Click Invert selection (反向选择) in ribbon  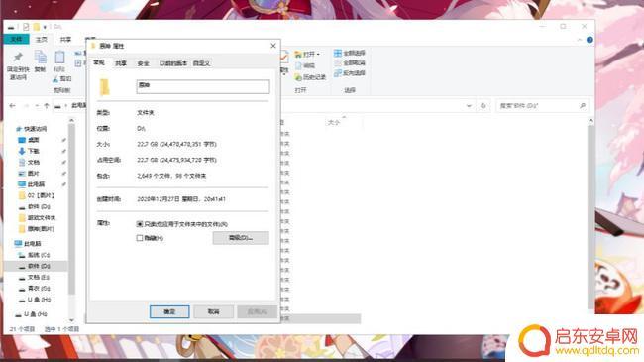coord(349,73)
